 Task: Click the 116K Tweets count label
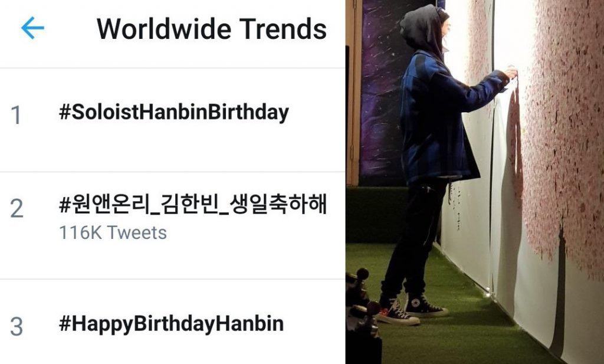click(113, 232)
